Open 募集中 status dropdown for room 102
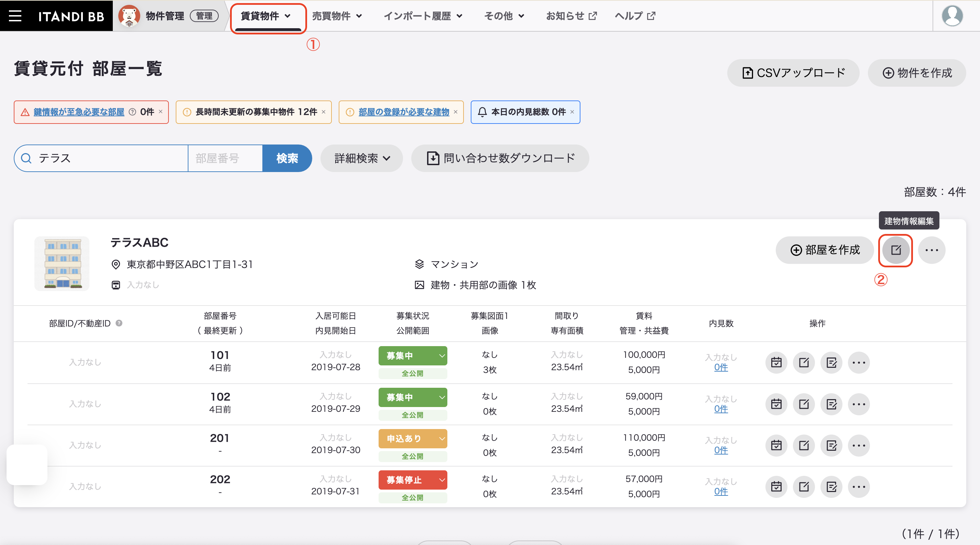Image resolution: width=980 pixels, height=545 pixels. 413,397
